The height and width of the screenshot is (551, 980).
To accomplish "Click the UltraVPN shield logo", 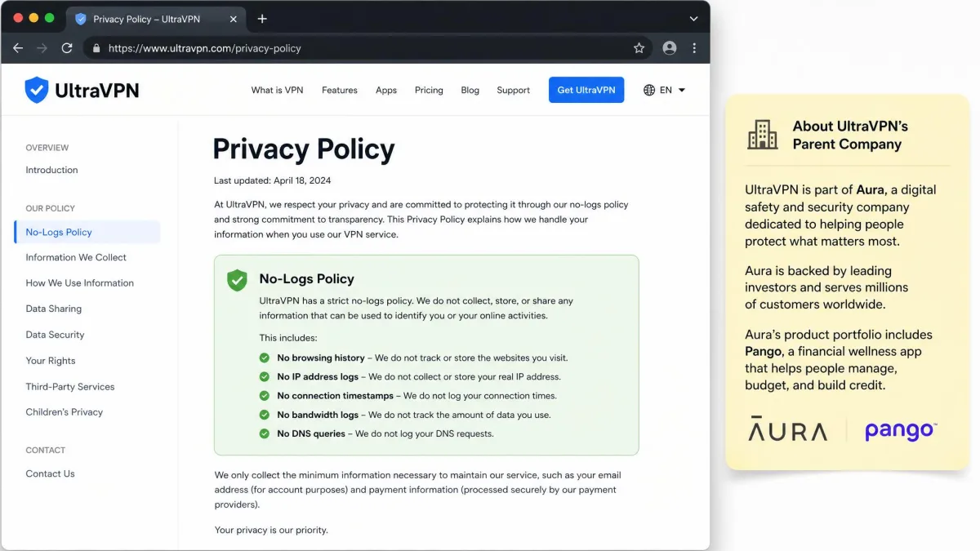I will pos(37,90).
